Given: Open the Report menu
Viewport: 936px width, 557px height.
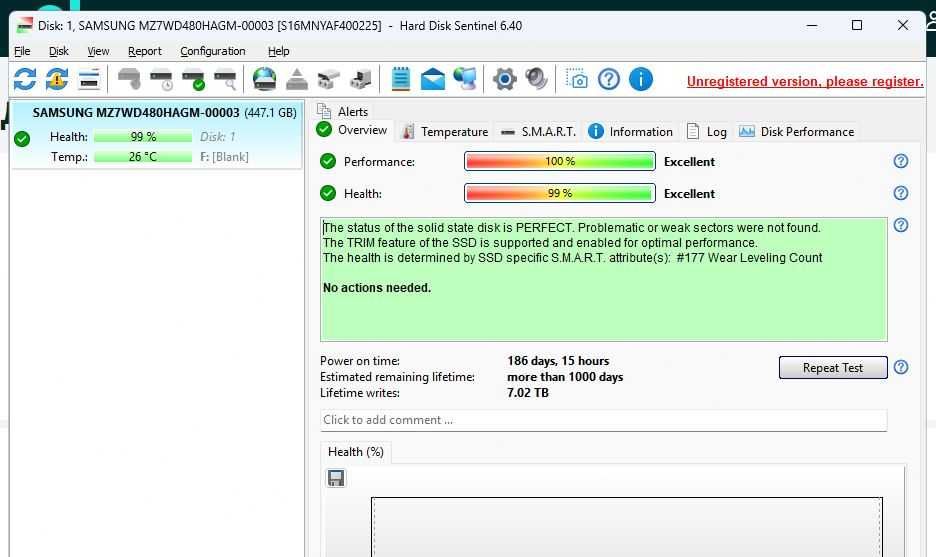Looking at the screenshot, I should (x=144, y=51).
